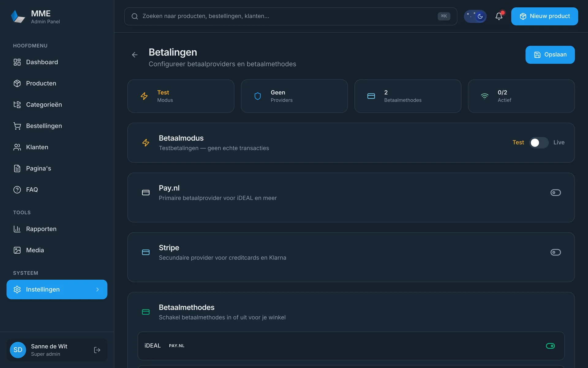Open Rapporten under Tools
588x368 pixels.
57,229
